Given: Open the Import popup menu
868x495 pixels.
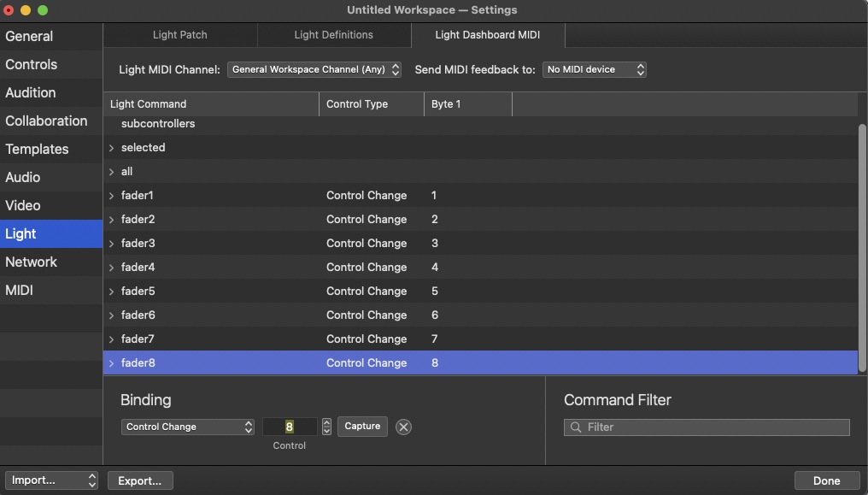Looking at the screenshot, I should pyautogui.click(x=51, y=480).
